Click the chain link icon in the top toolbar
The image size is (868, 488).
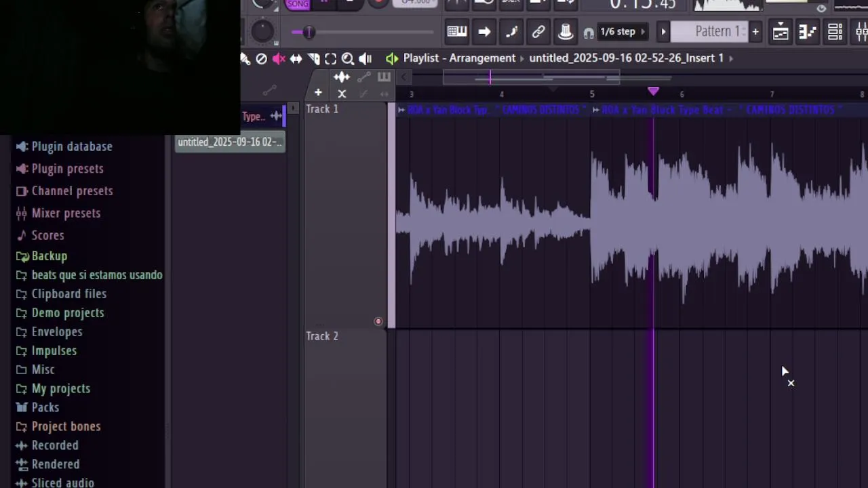[538, 31]
